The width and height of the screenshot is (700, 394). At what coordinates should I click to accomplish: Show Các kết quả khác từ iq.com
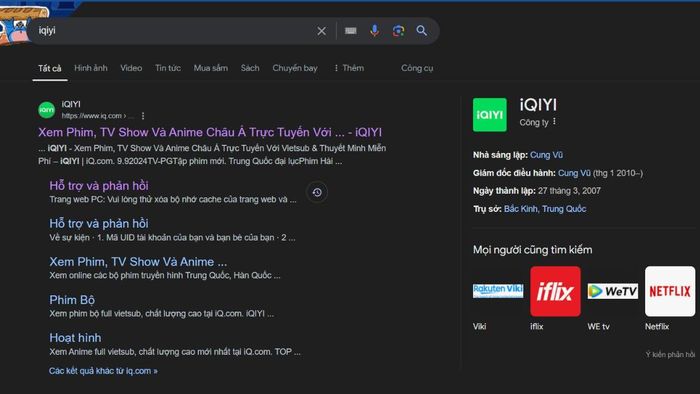point(103,371)
